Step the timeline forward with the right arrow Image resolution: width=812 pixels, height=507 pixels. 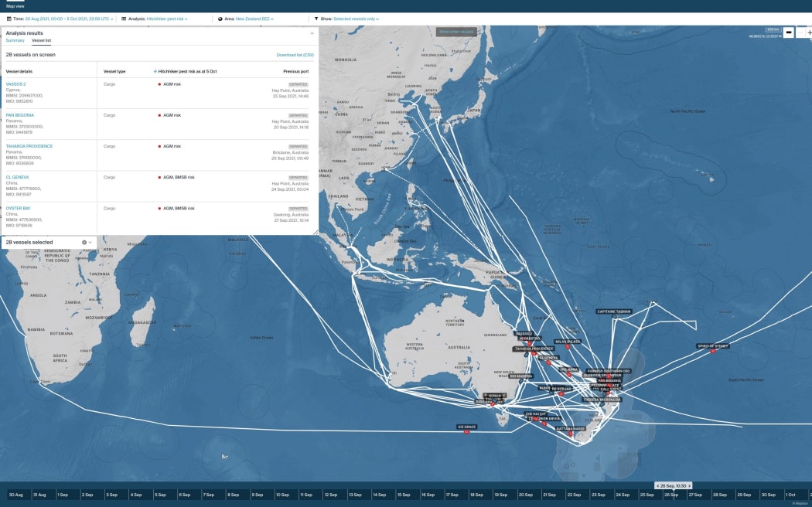click(689, 486)
